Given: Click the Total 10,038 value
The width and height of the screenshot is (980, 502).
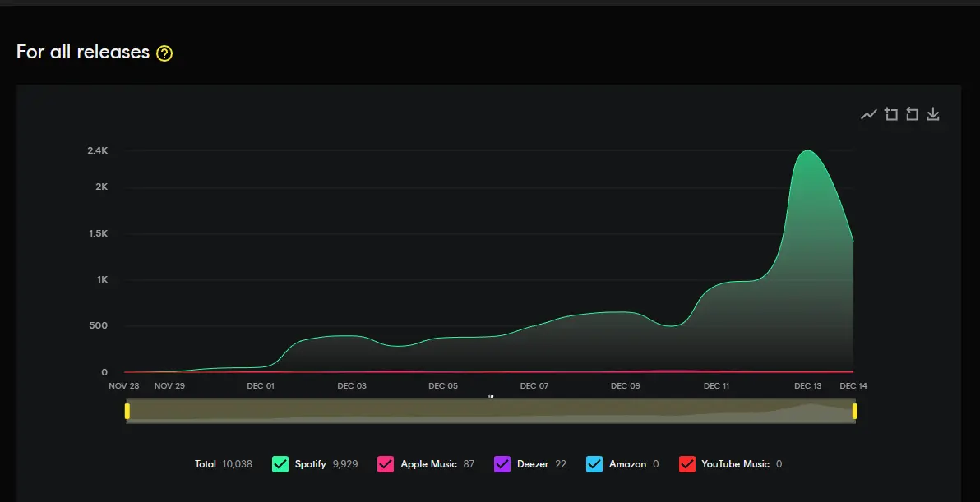Looking at the screenshot, I should (x=238, y=464).
